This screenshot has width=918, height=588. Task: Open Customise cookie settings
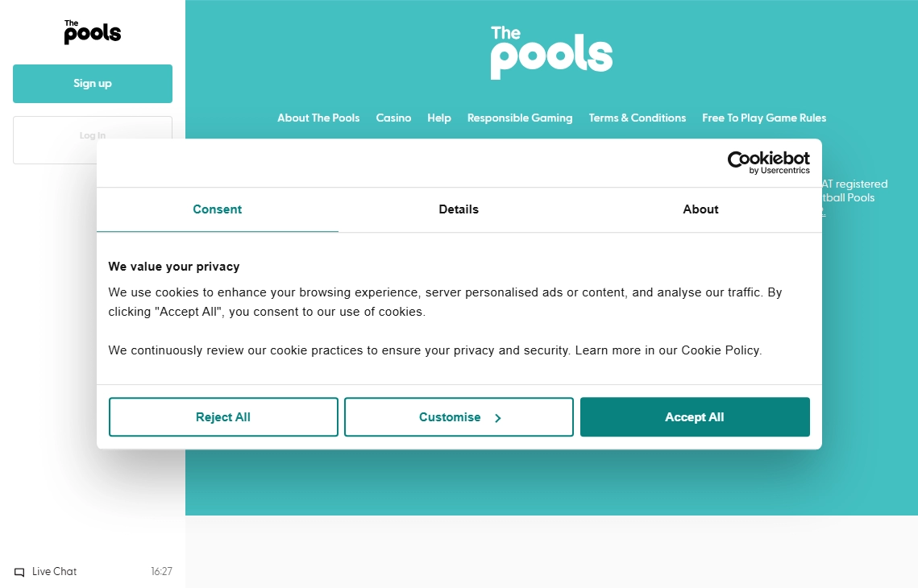click(x=459, y=417)
